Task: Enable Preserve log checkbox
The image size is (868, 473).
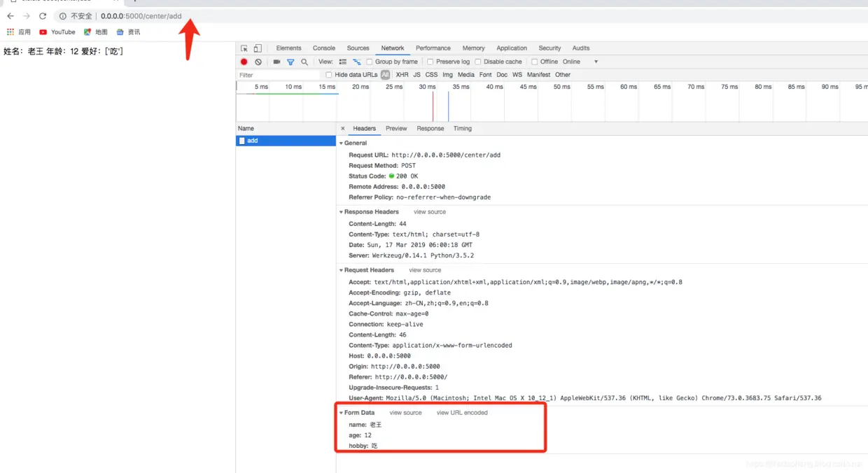Action: (430, 62)
